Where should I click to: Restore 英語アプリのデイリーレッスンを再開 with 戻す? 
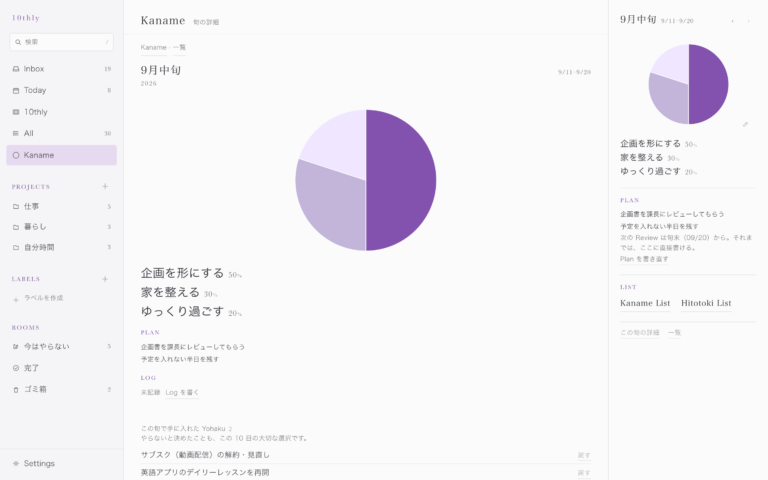[583, 473]
